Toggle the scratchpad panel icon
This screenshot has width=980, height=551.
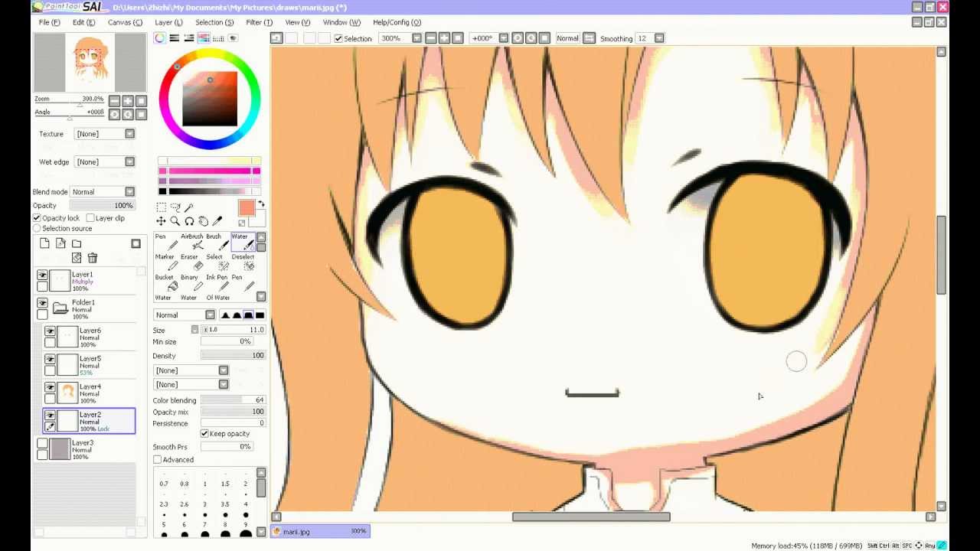(233, 38)
